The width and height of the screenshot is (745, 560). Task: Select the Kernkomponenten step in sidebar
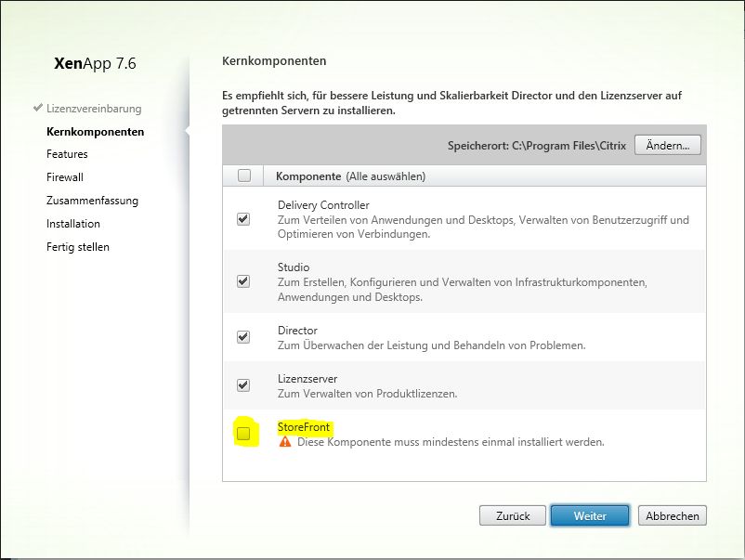point(95,132)
